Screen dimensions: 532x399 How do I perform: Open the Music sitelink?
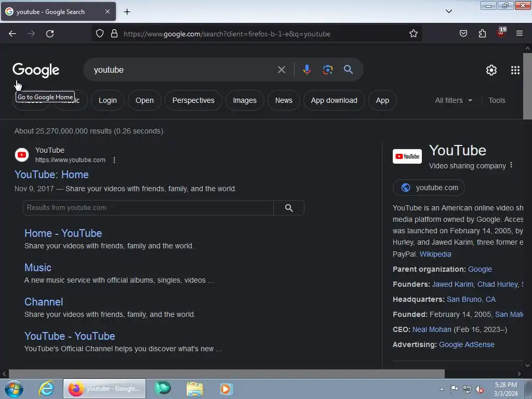(37, 268)
